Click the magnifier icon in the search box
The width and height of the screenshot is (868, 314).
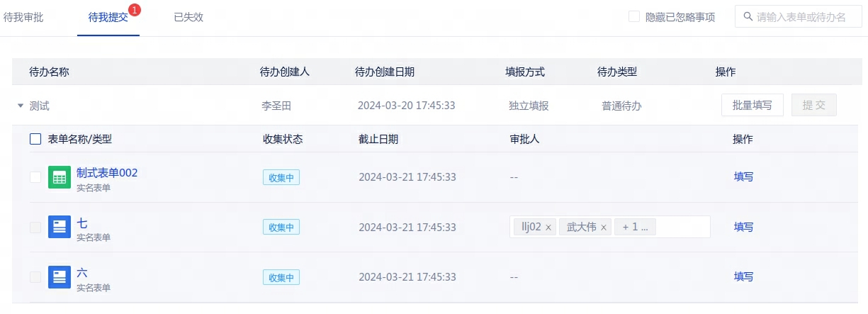748,16
